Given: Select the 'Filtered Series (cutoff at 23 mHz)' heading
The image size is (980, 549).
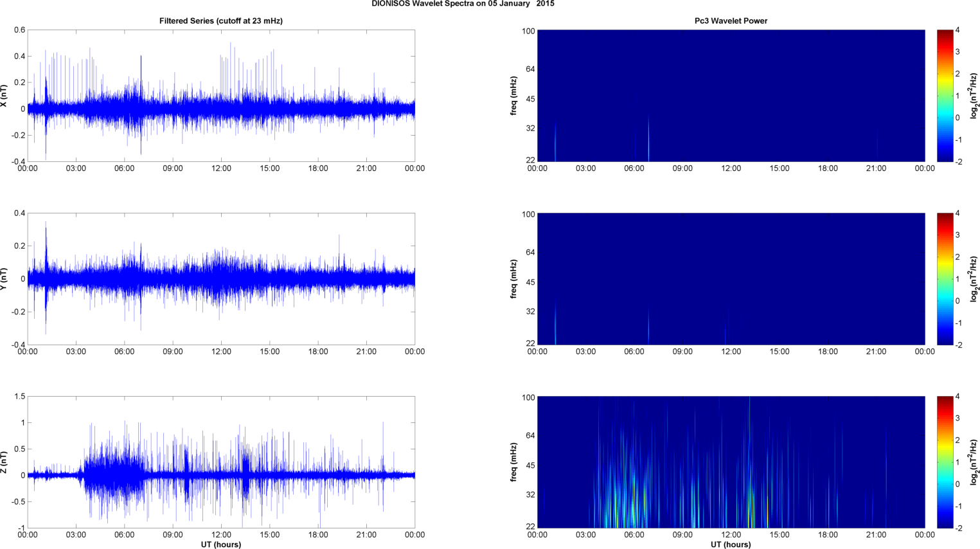Looking at the screenshot, I should tap(221, 21).
